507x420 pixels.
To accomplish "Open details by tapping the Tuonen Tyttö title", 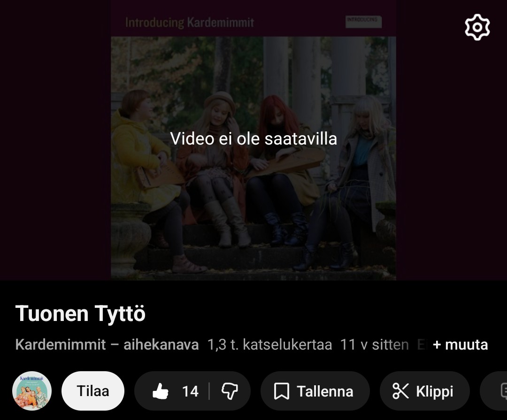I will pos(80,313).
